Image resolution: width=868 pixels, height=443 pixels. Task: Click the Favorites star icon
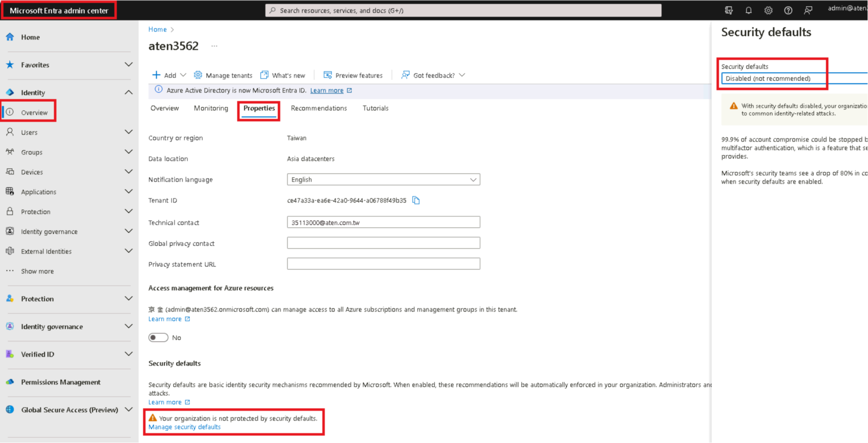point(10,65)
